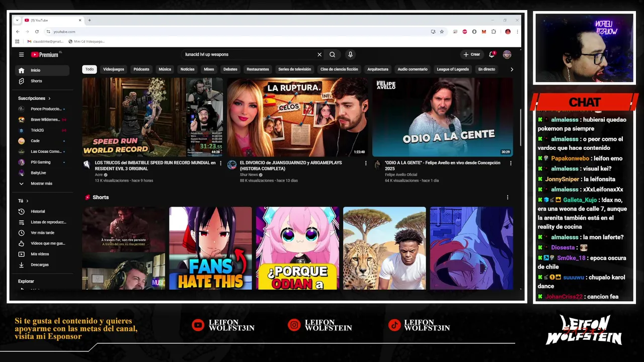Select the Videojuegos filter chip
The height and width of the screenshot is (362, 644).
[114, 69]
